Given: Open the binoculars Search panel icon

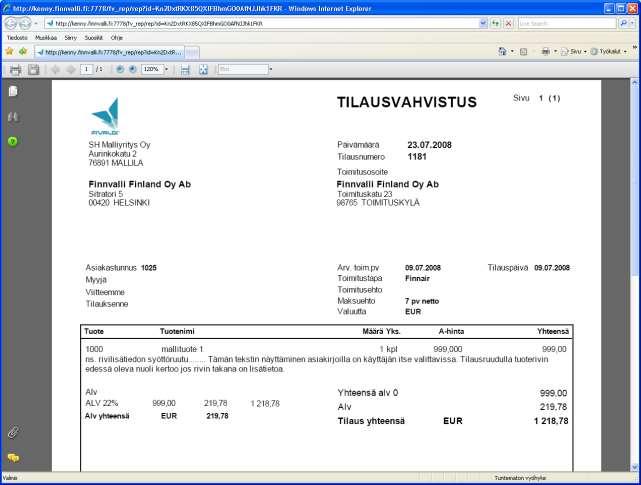Looking at the screenshot, I should point(13,117).
